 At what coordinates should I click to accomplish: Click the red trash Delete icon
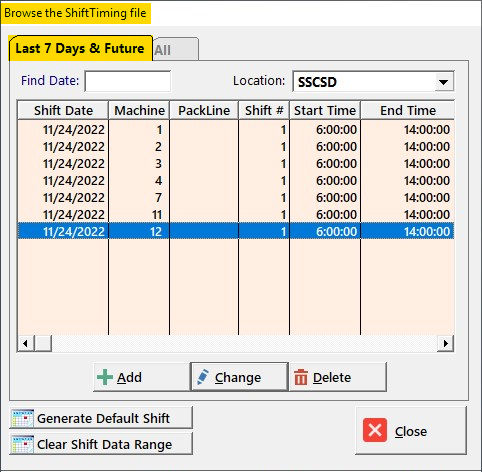[x=301, y=377]
